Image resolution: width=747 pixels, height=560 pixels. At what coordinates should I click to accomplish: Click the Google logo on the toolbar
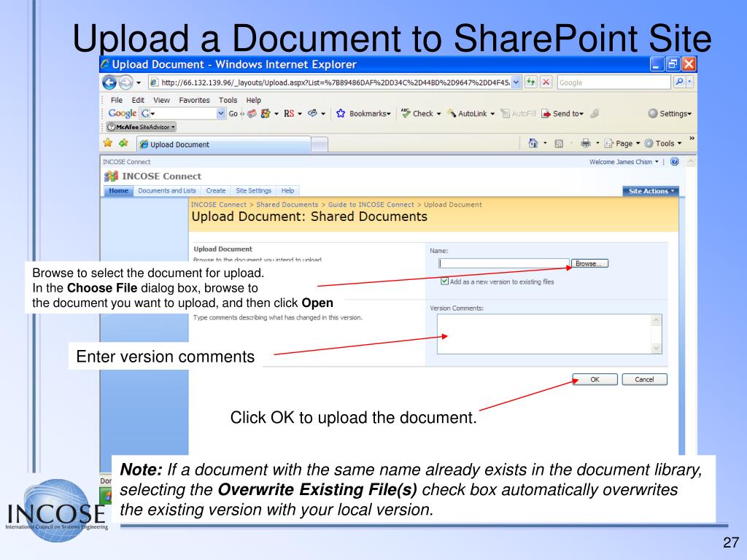[123, 113]
